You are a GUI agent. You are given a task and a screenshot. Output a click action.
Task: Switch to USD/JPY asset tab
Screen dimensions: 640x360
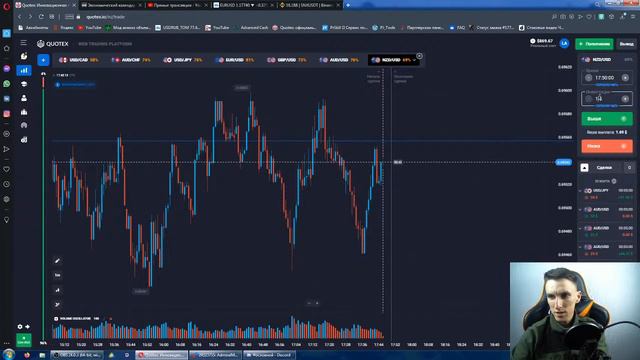coord(183,60)
